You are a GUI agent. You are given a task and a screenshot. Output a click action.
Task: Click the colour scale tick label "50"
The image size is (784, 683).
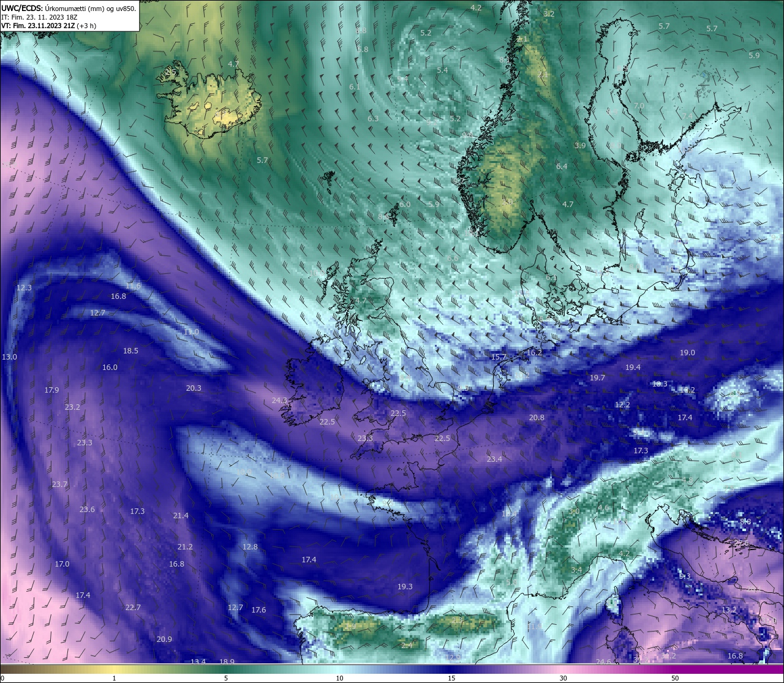[675, 678]
